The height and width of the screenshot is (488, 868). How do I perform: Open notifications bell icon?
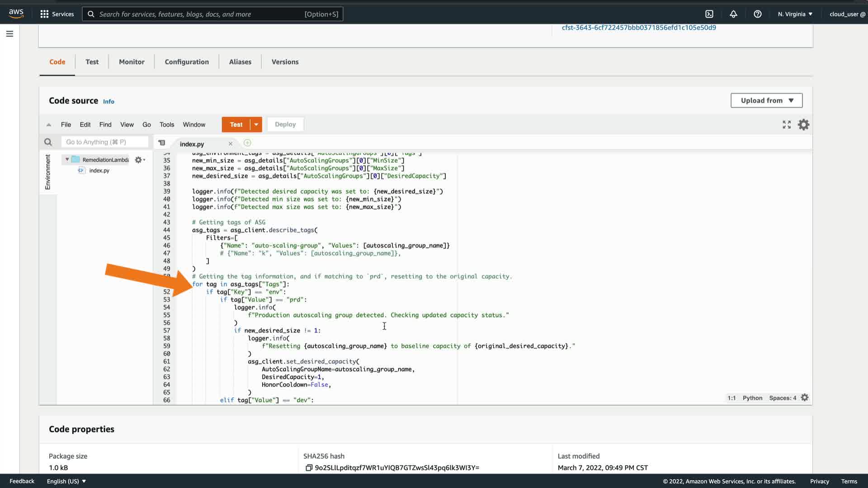click(733, 14)
